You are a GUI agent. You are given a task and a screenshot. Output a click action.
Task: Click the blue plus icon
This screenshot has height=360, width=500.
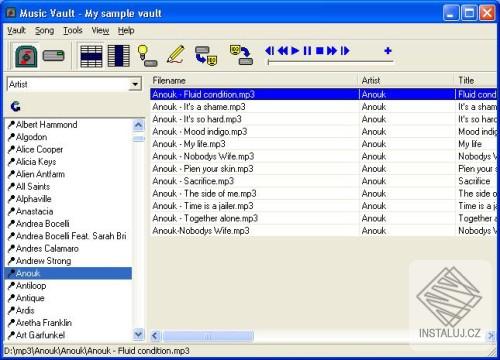[388, 51]
